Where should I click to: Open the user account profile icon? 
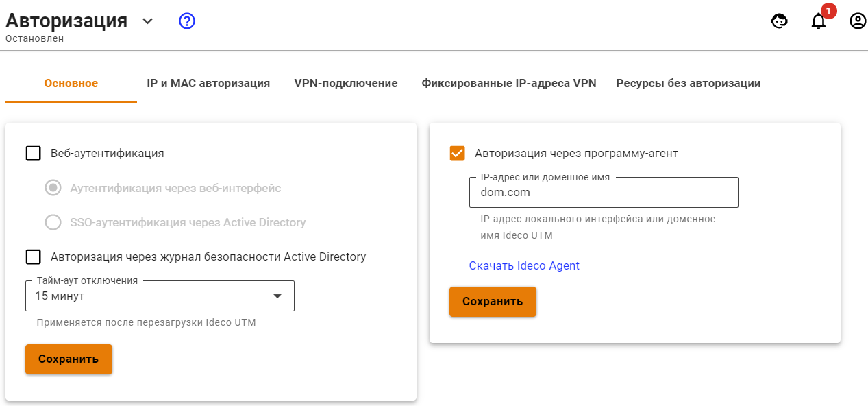pos(858,21)
